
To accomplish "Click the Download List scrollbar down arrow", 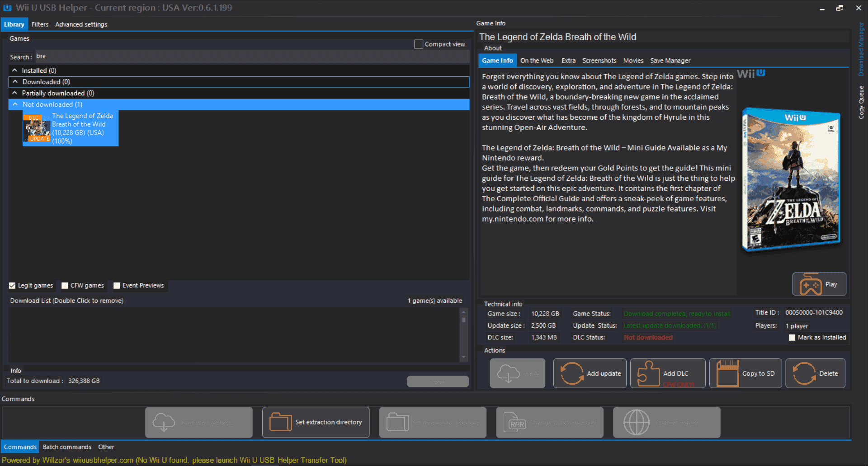I will tap(463, 357).
